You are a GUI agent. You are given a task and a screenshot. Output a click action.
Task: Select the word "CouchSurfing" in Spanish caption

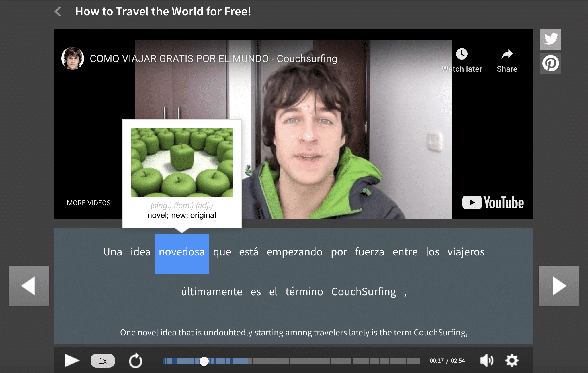pos(364,292)
